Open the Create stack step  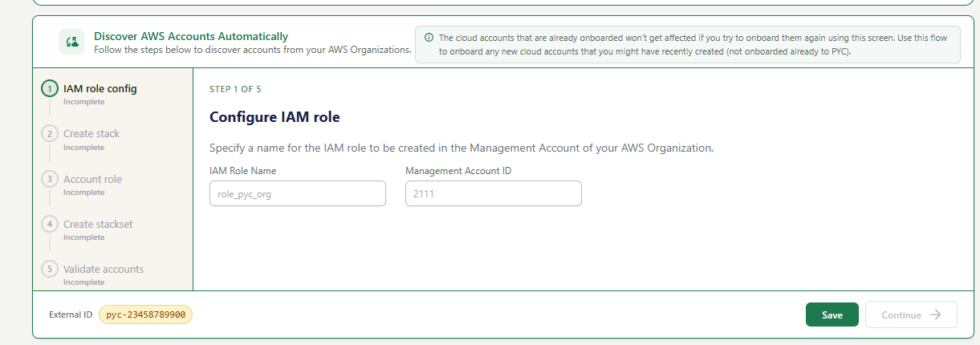[91, 133]
